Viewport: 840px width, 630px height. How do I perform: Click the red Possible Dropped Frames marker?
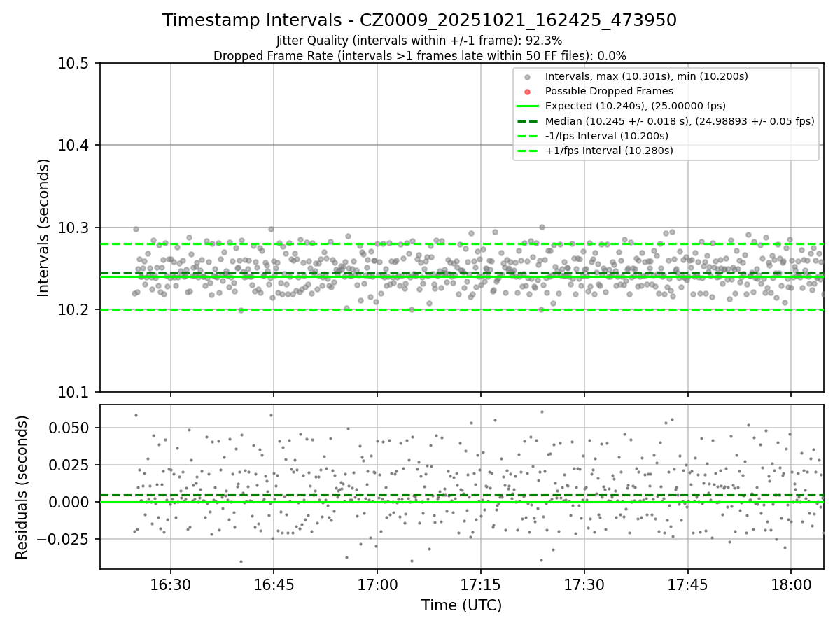(x=527, y=91)
